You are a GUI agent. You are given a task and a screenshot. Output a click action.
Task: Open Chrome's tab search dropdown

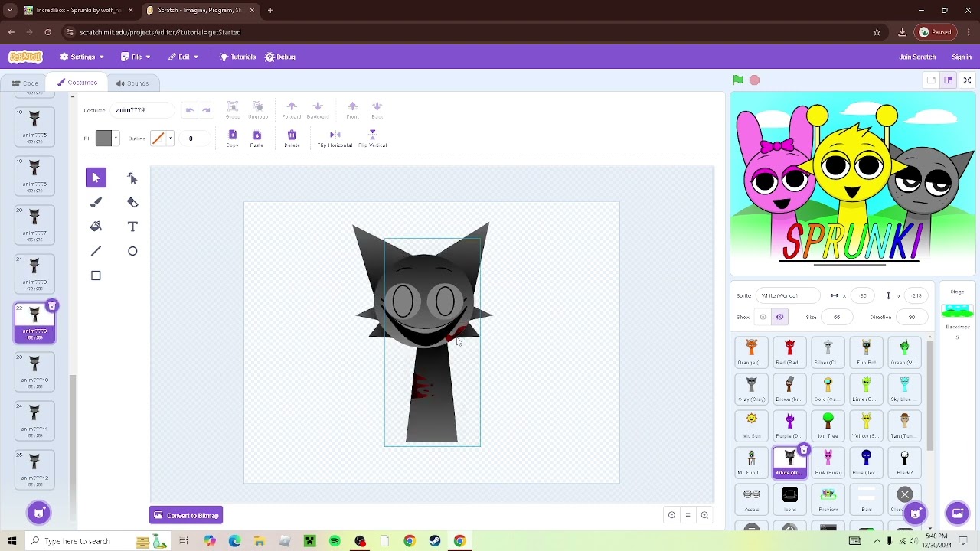tap(10, 11)
